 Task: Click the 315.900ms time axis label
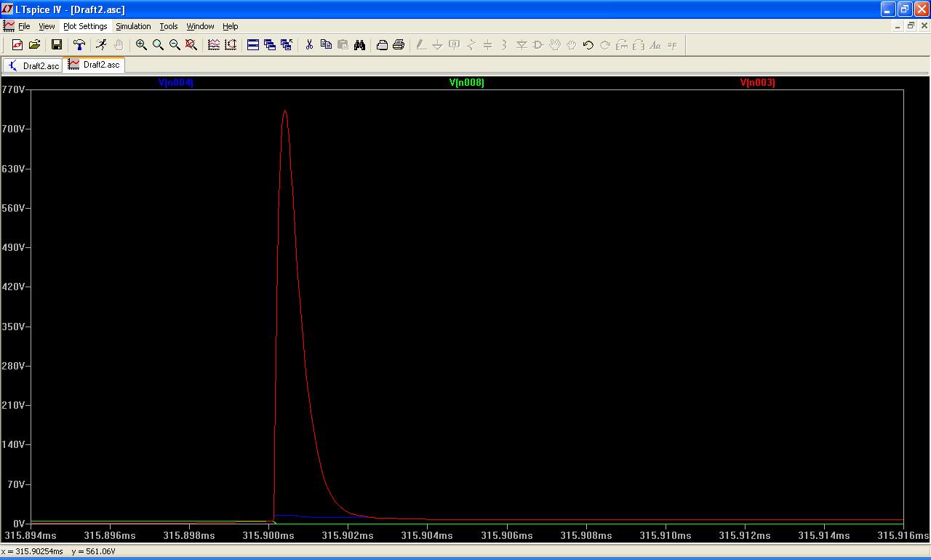click(x=268, y=536)
